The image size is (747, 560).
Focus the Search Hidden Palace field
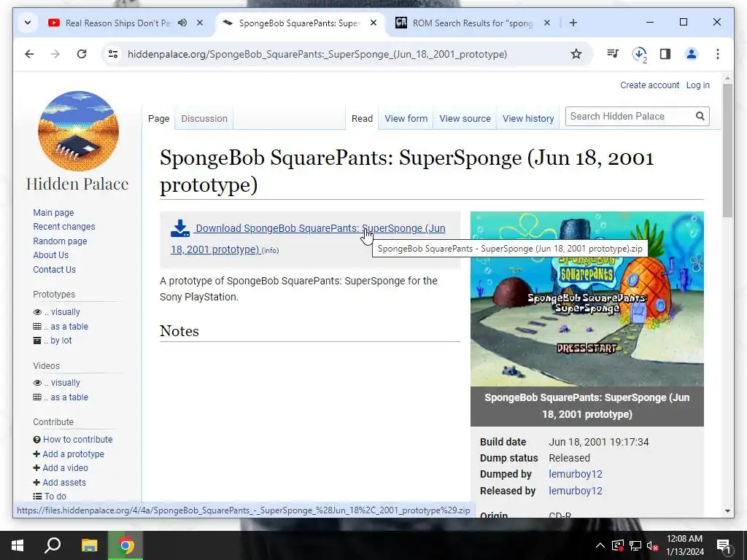tap(629, 116)
